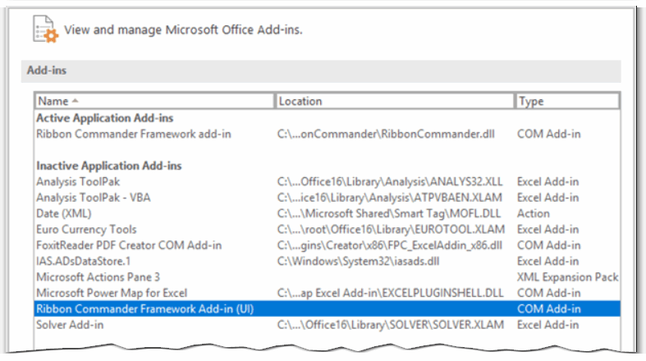Sort by the Name column header
Screen dimensions: 646x361
[x=154, y=101]
